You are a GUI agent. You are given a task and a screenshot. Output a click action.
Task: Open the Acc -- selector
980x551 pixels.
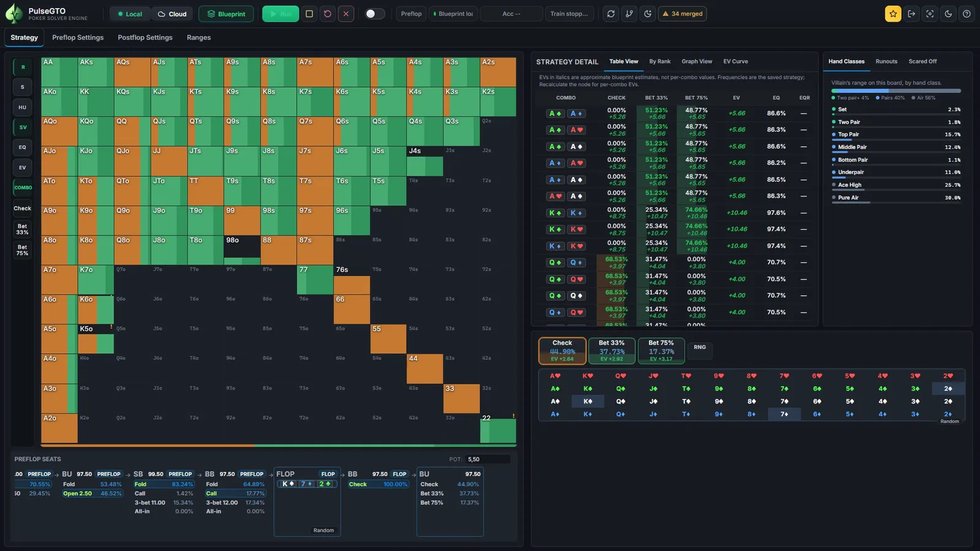click(511, 13)
